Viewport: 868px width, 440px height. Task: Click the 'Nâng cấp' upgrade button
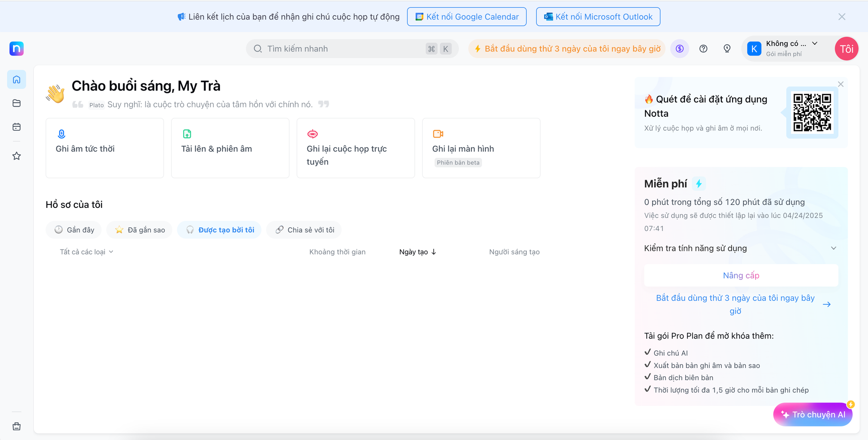[741, 275]
